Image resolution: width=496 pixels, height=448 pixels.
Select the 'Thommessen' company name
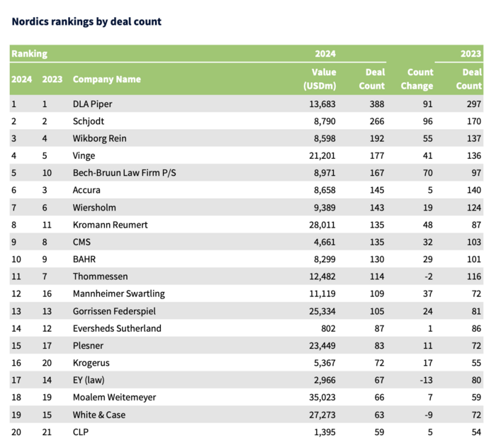tap(101, 276)
